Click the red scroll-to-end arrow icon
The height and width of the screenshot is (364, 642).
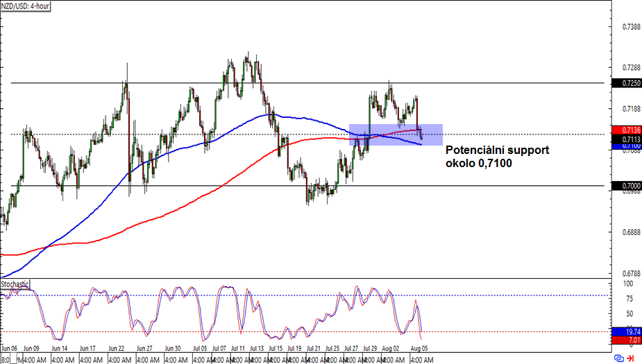coord(630,358)
